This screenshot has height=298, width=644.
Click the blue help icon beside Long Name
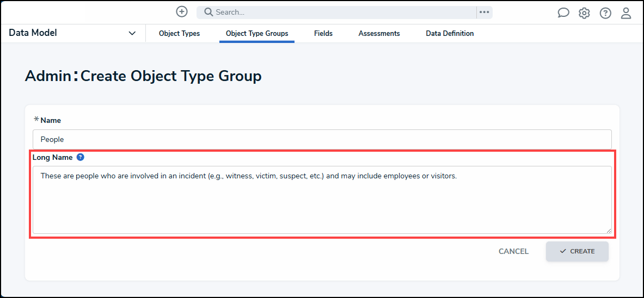tap(81, 157)
